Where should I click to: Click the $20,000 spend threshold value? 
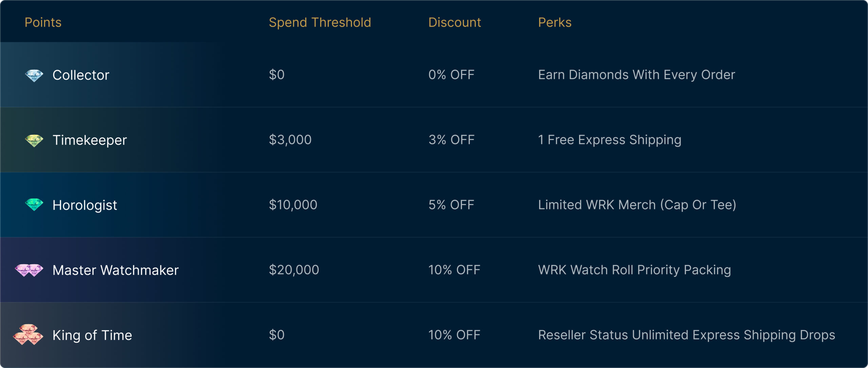294,270
